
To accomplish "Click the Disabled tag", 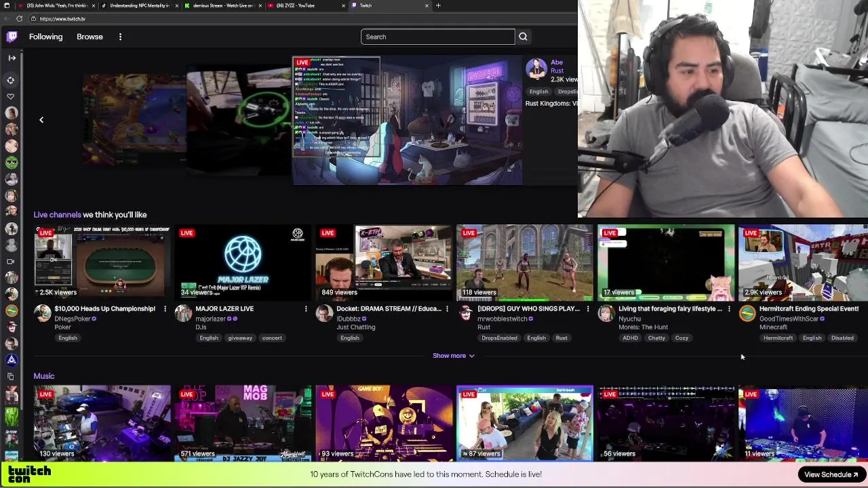I will point(842,338).
